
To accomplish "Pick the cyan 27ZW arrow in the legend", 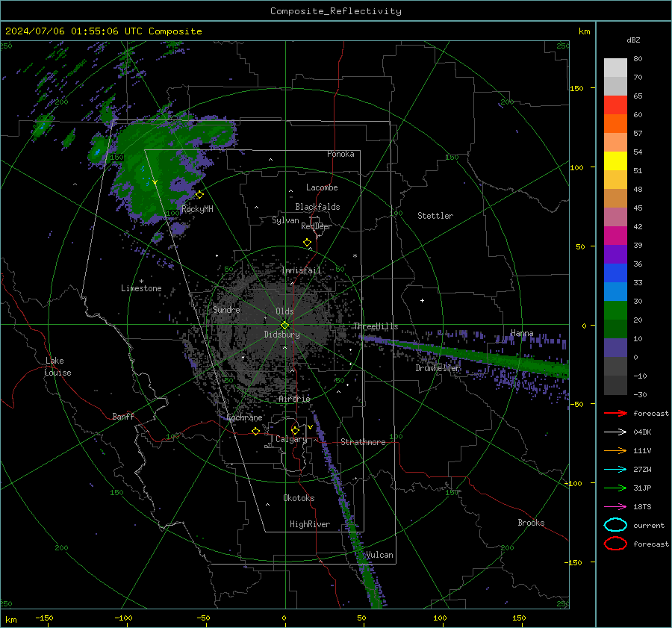I will click(x=615, y=470).
